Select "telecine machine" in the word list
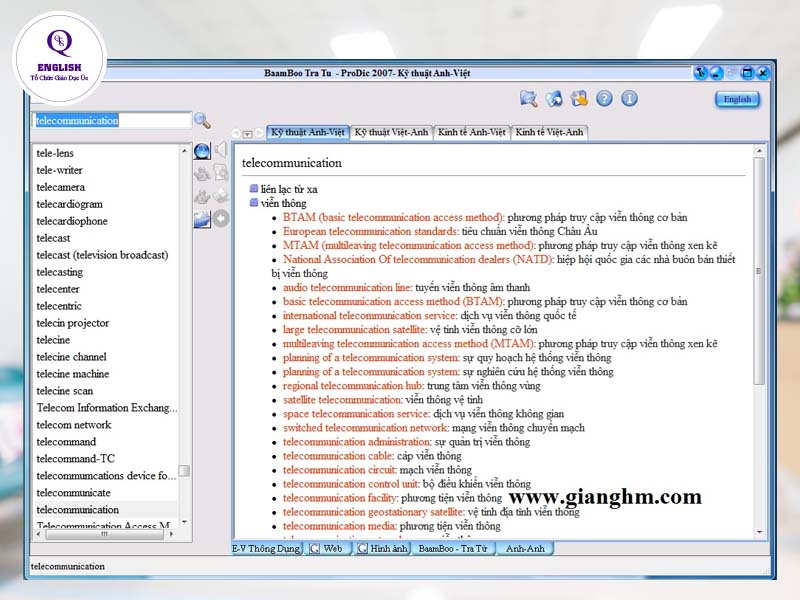The height and width of the screenshot is (600, 800). [x=73, y=373]
